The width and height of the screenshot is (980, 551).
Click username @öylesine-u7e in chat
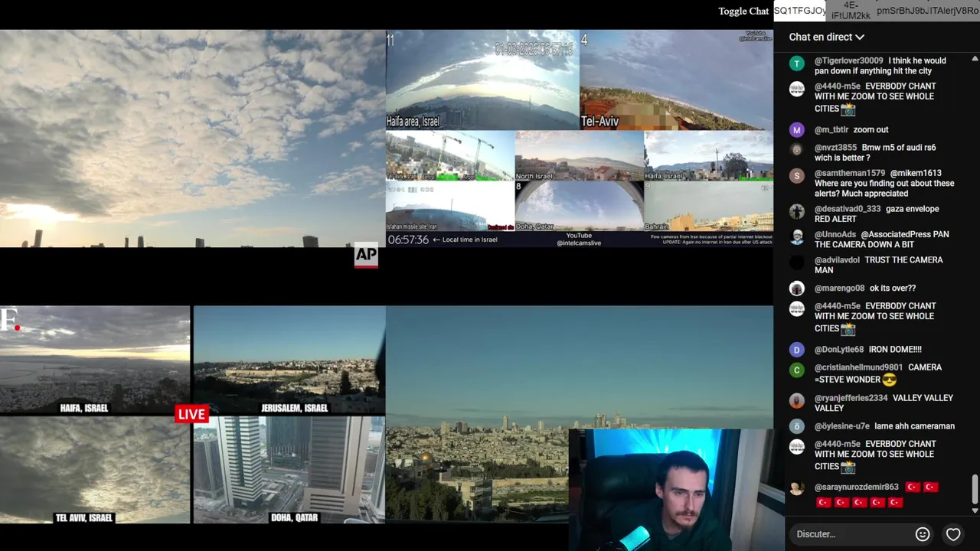coord(841,426)
